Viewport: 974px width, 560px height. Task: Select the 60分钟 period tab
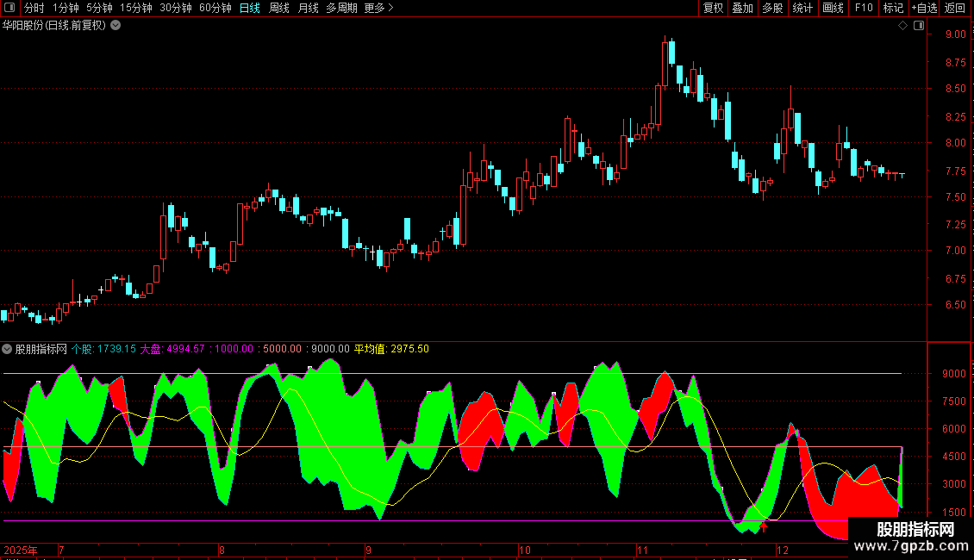click(215, 8)
